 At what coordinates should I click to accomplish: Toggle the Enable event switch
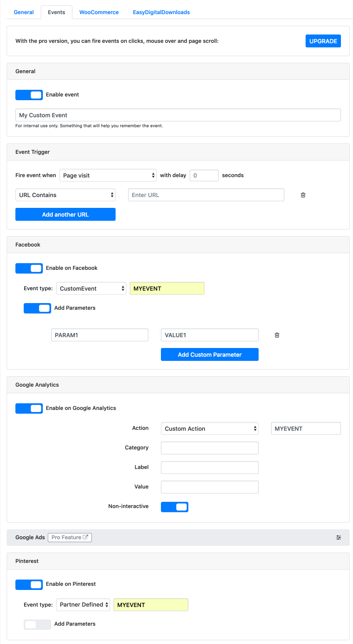29,95
